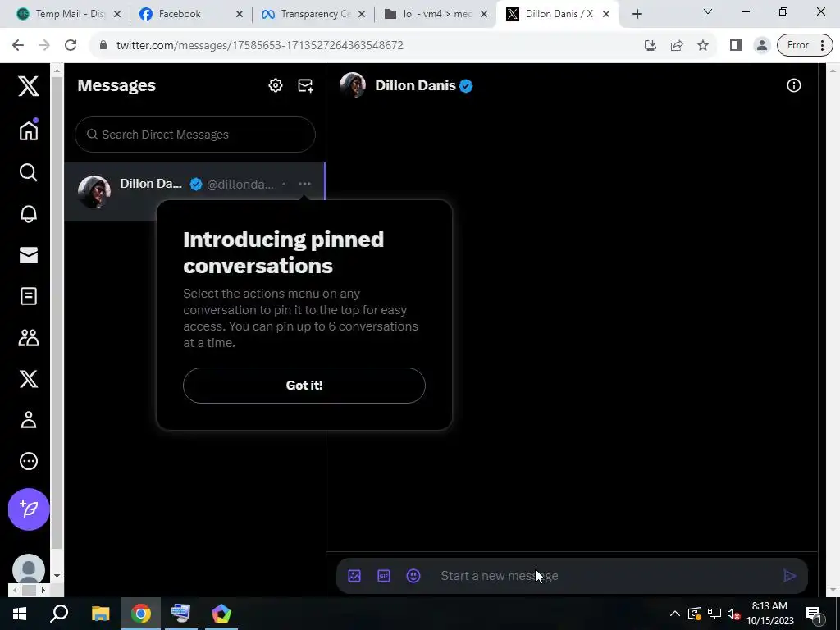Open the three-dot menu on Dillon Danis conversation

pyautogui.click(x=304, y=184)
